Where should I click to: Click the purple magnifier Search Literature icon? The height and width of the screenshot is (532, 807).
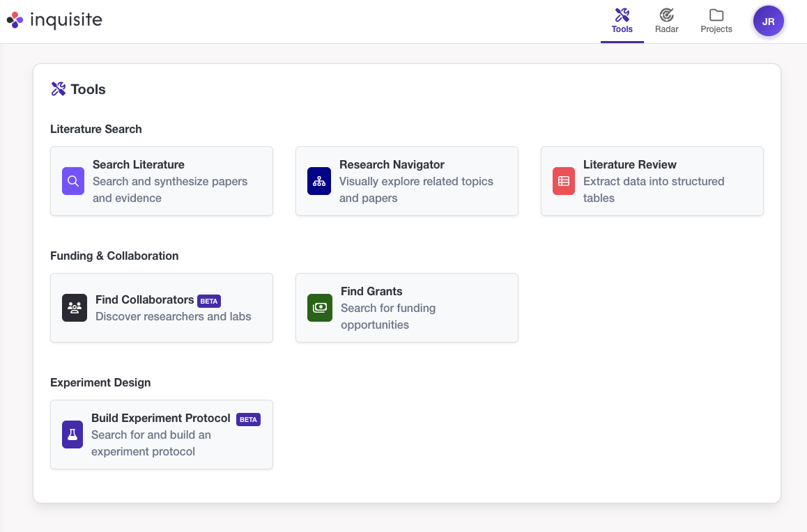[73, 181]
